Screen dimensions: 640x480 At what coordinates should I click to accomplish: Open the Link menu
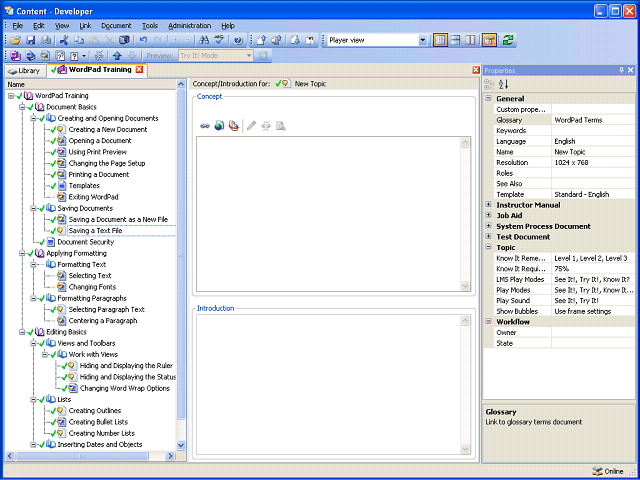[x=85, y=25]
